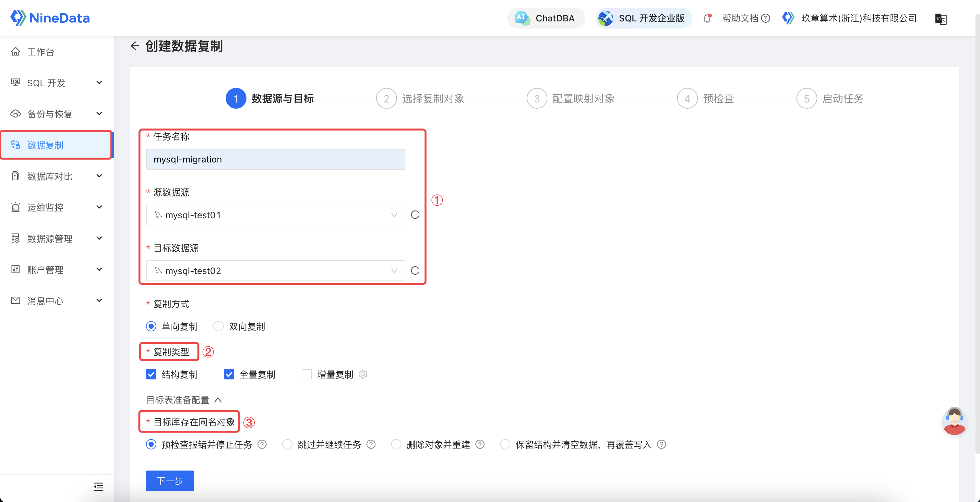Click the SQL 开发企业版 badge
The width and height of the screenshot is (980, 502).
pos(643,18)
